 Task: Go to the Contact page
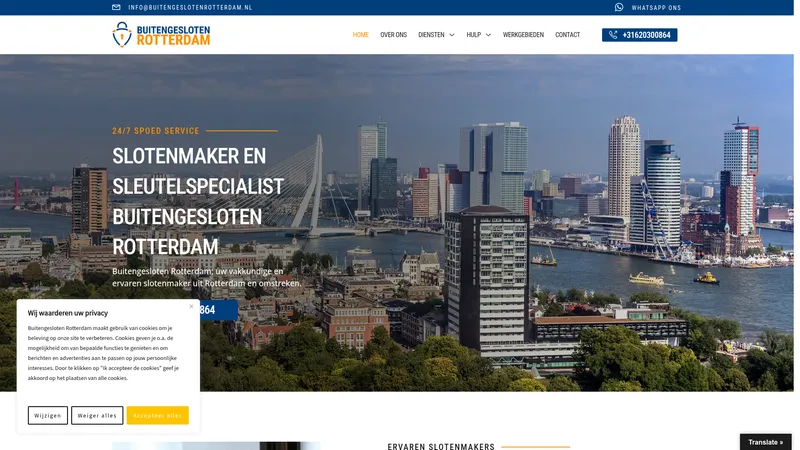(567, 35)
